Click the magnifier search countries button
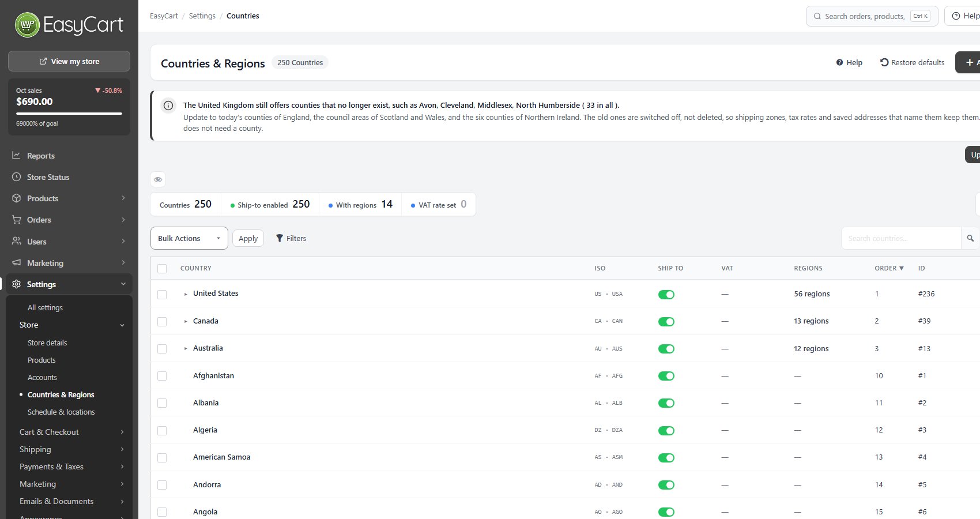980x519 pixels. pyautogui.click(x=970, y=238)
